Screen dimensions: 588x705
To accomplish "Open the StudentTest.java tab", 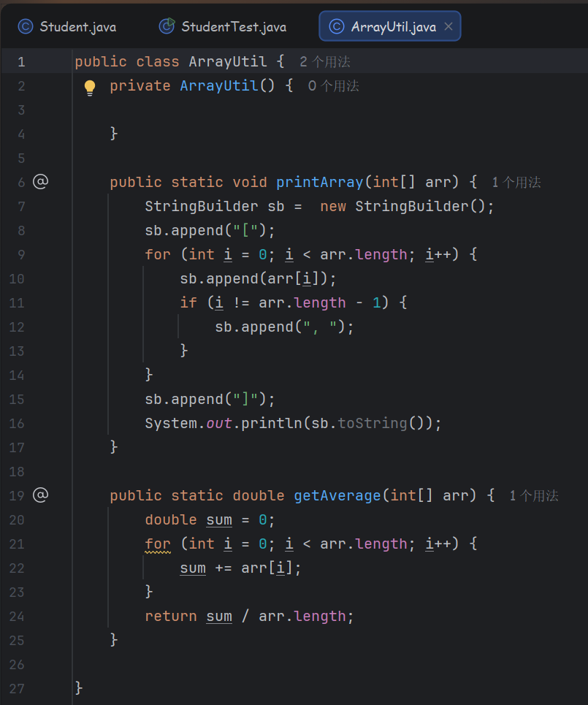I will tap(223, 26).
